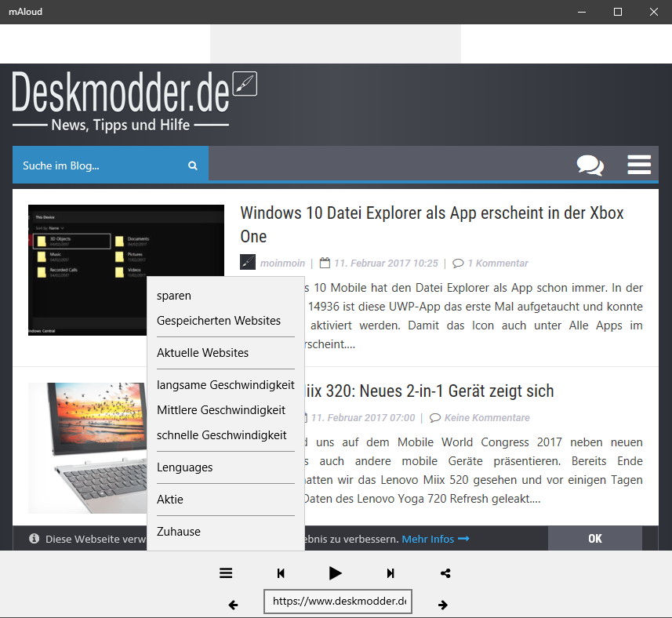Go forward with the right arrow
Screen dimensions: 672x618
(x=443, y=605)
